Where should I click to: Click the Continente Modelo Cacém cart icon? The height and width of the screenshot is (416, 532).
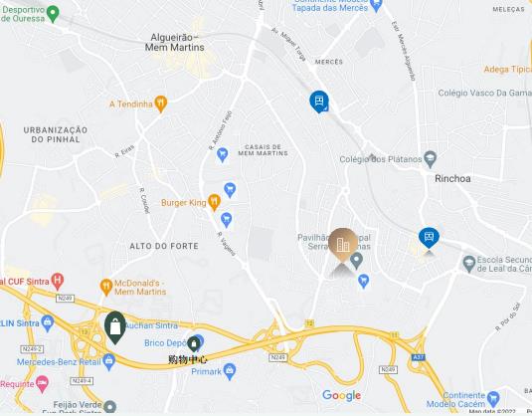coord(493,399)
